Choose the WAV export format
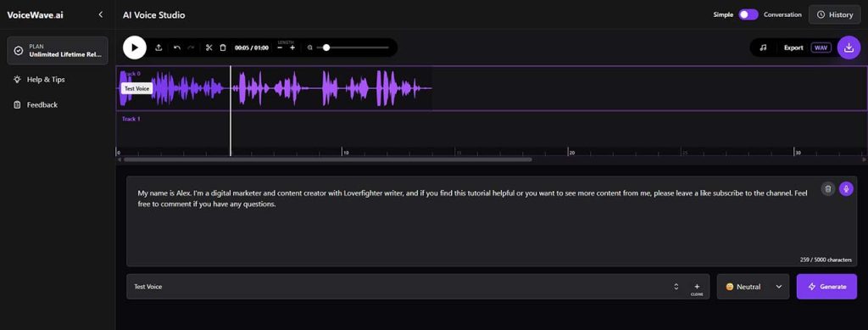Image resolution: width=868 pixels, height=330 pixels. coord(821,48)
